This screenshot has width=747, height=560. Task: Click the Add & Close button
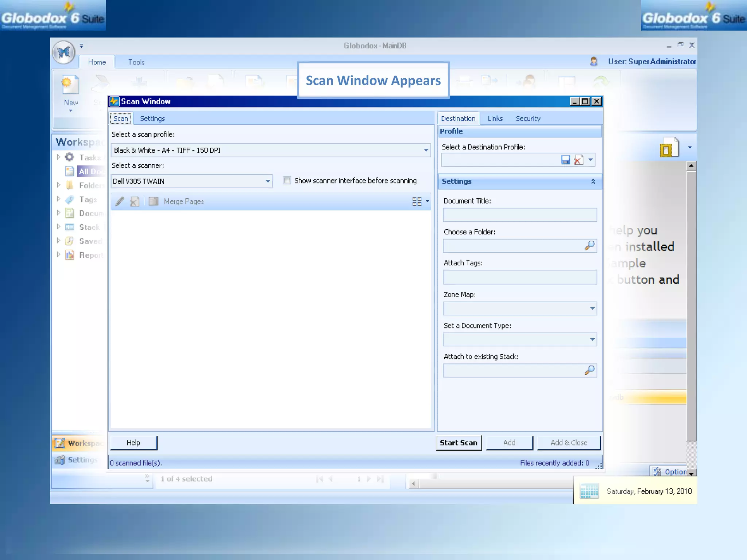pos(569,443)
